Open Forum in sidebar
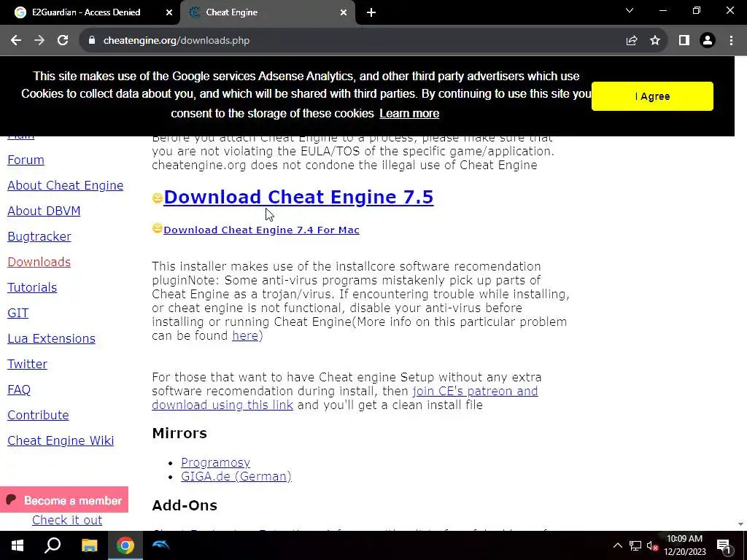Viewport: 747px width, 560px height. pos(26,160)
